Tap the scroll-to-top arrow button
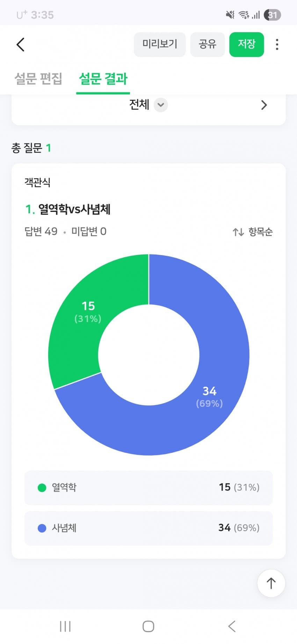 pyautogui.click(x=271, y=583)
